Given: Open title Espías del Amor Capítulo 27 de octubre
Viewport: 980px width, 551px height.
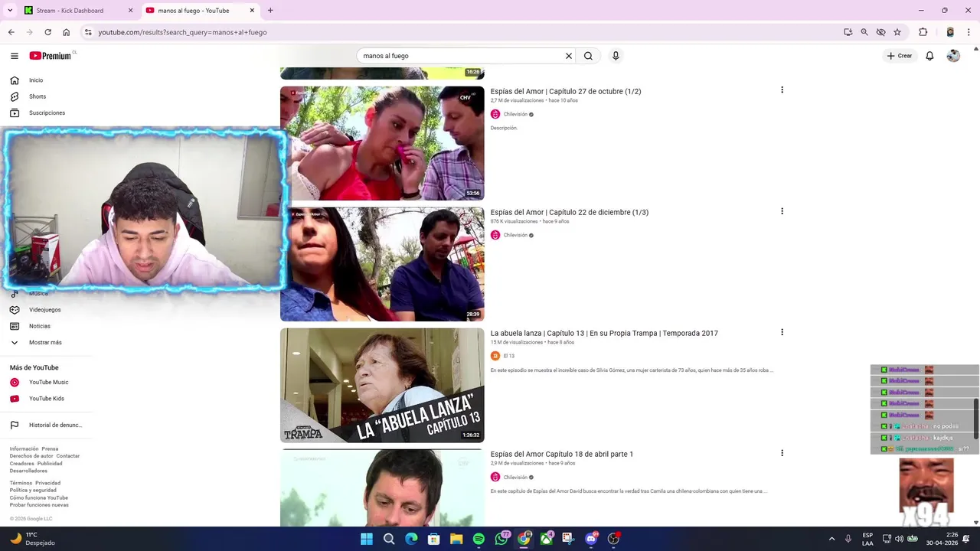Looking at the screenshot, I should pos(566,91).
